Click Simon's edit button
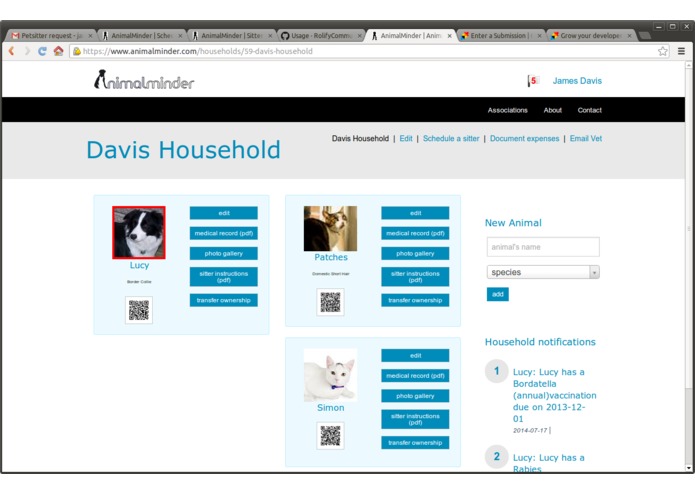Screen dimensions: 695x494 [415, 355]
